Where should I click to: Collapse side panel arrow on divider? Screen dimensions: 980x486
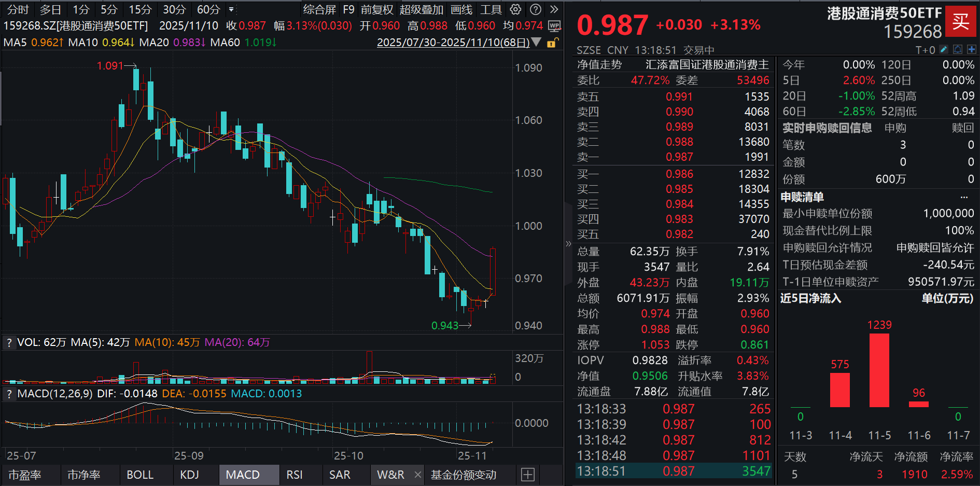pos(568,243)
